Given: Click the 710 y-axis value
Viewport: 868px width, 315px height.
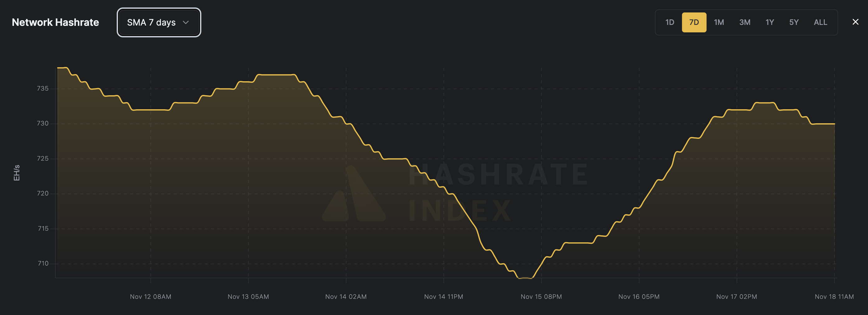Looking at the screenshot, I should [43, 263].
